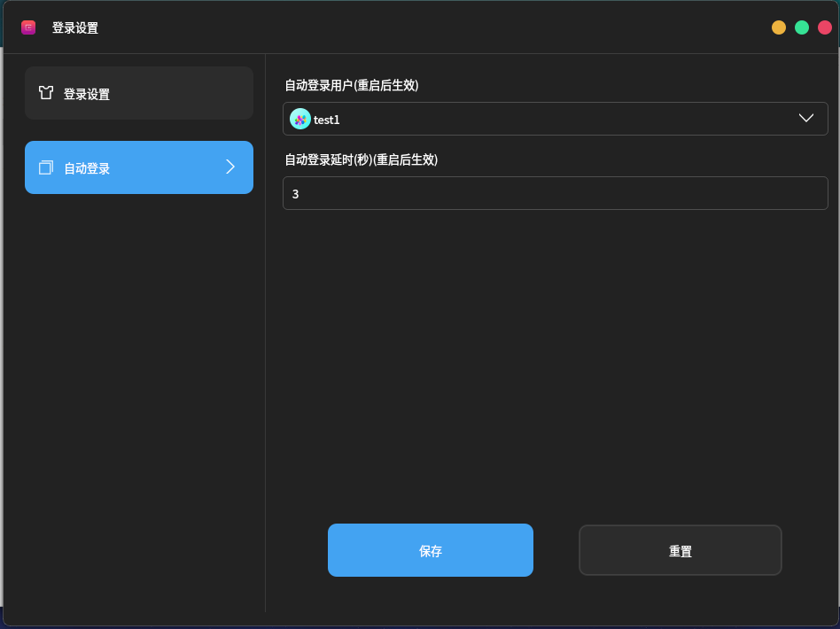Click the right arrow icon on the blue card
The width and height of the screenshot is (840, 629).
pos(230,167)
